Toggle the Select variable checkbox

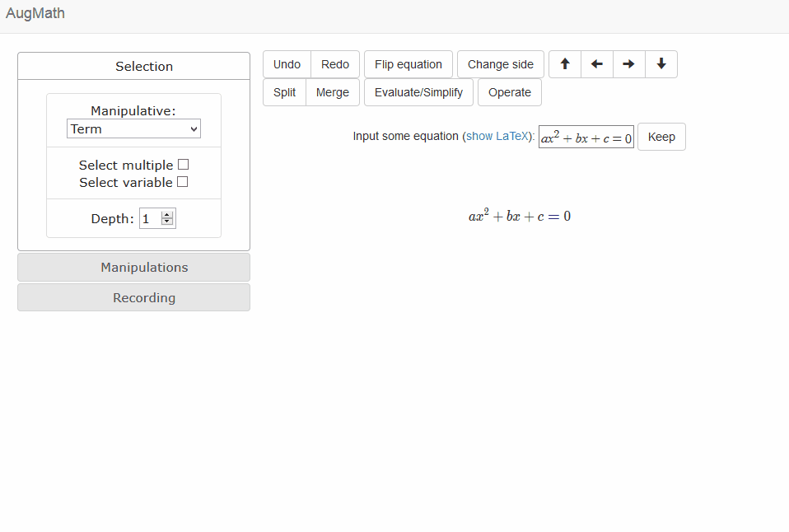183,182
